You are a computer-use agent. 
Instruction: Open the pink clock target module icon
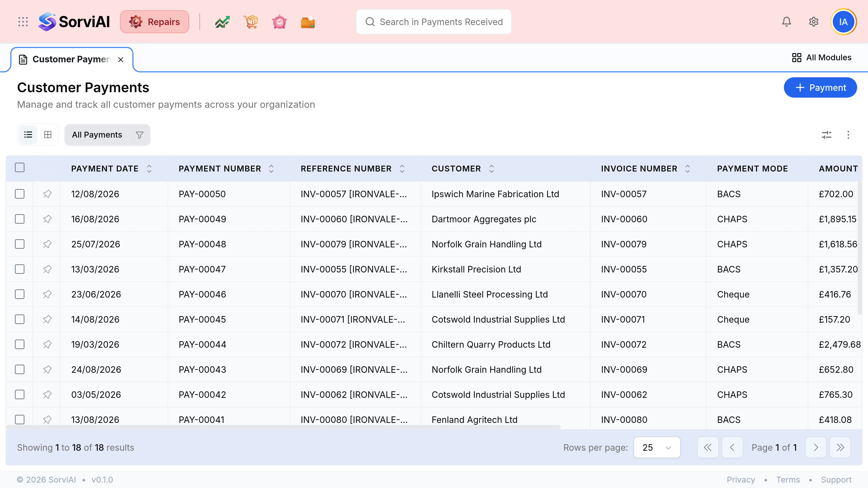tap(279, 22)
